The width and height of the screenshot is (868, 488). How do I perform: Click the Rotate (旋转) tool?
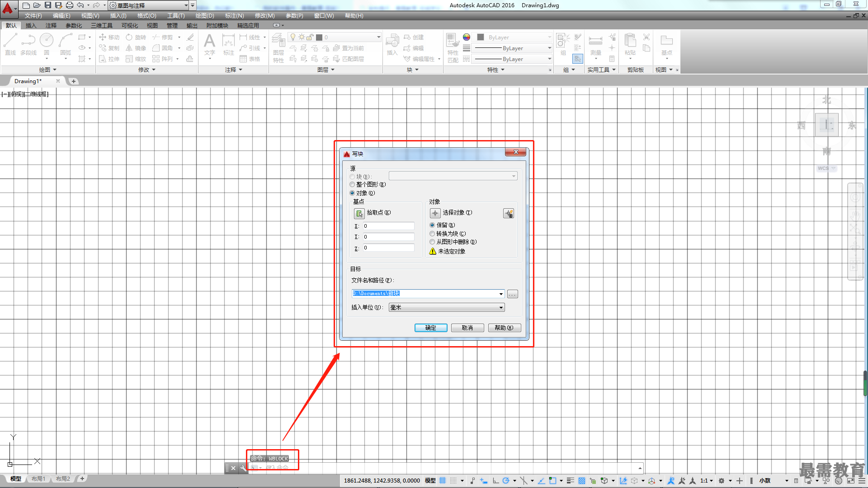click(x=136, y=37)
